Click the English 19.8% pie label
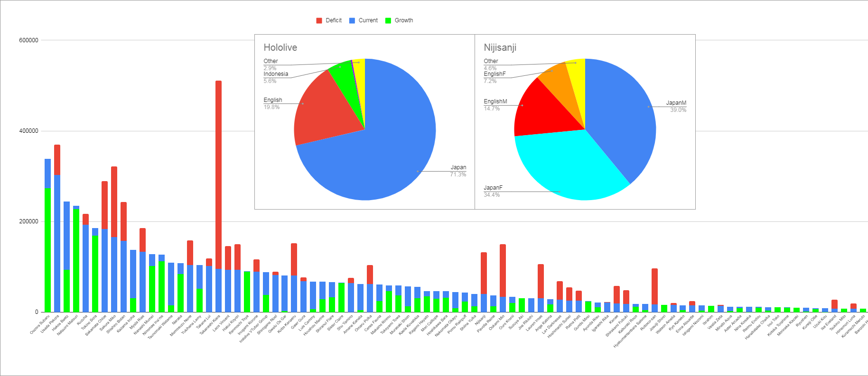 pyautogui.click(x=273, y=103)
